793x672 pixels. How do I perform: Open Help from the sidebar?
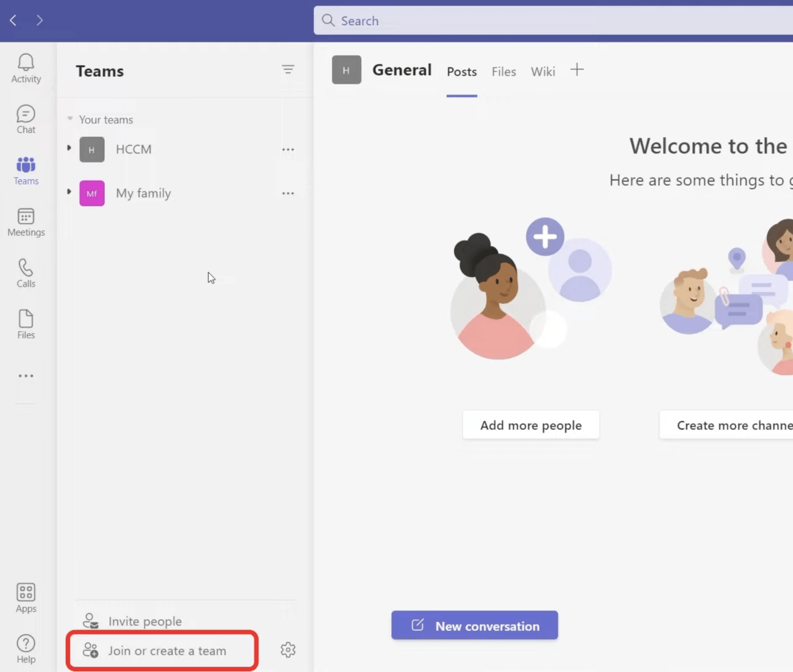tap(25, 648)
